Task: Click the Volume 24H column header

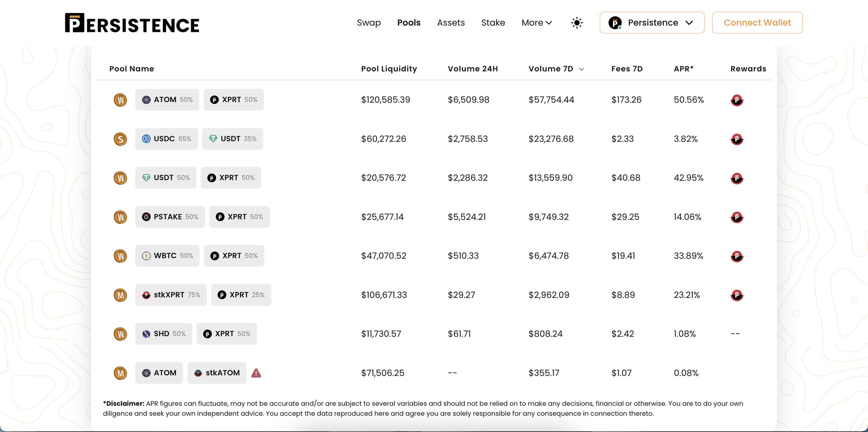Action: 473,69
